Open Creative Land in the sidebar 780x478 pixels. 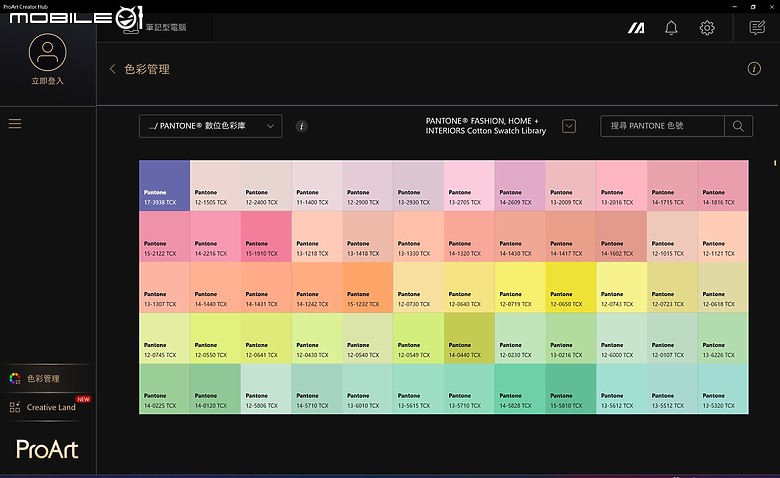(x=48, y=407)
